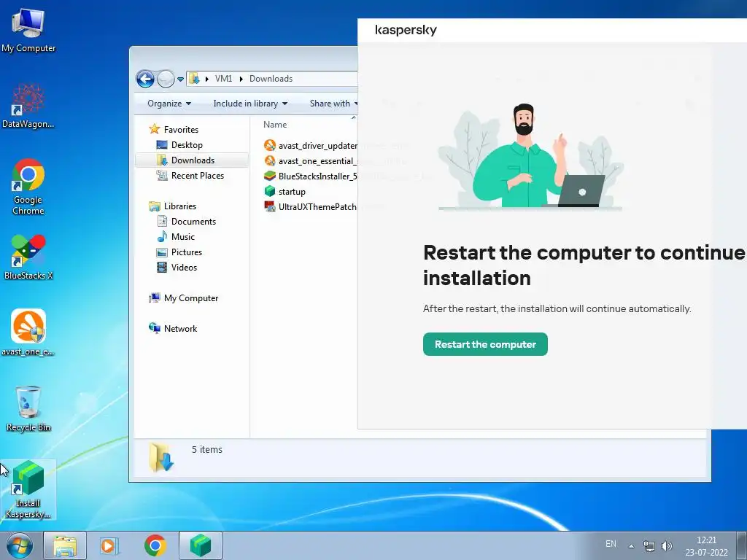Launch Google Chrome from the desktop

(28, 186)
